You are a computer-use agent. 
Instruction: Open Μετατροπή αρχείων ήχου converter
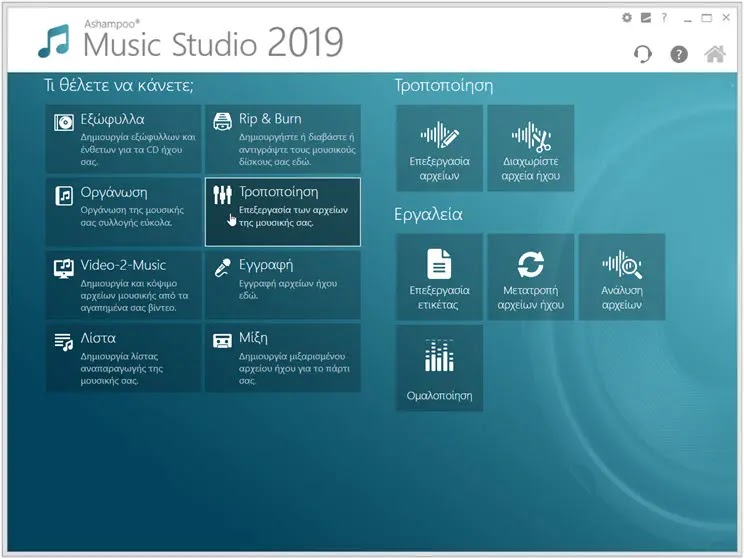[x=530, y=277]
